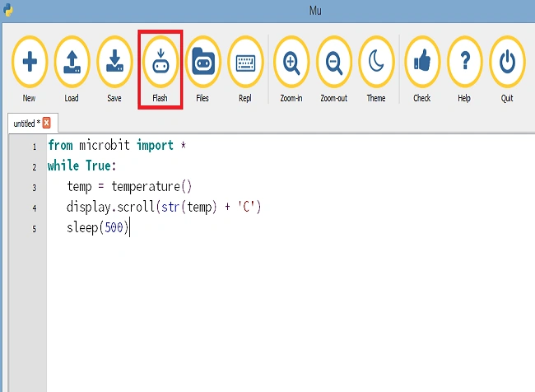Close the untitled tab
The height and width of the screenshot is (392, 535).
47,123
